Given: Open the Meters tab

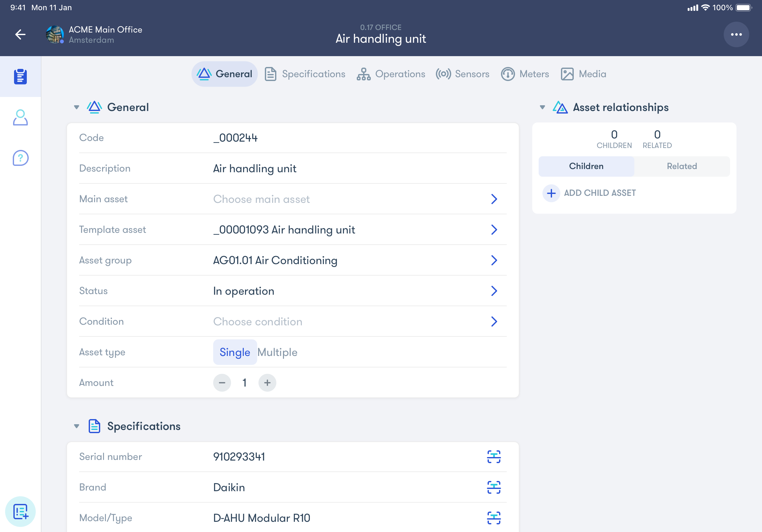Looking at the screenshot, I should [x=525, y=74].
